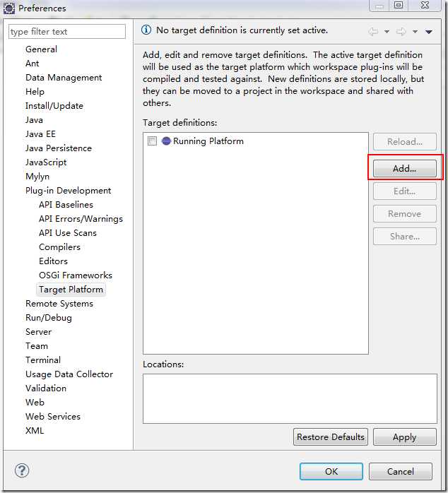This screenshot has height=493, width=448.
Task: Select Usage Data Collector preferences
Action: (69, 374)
